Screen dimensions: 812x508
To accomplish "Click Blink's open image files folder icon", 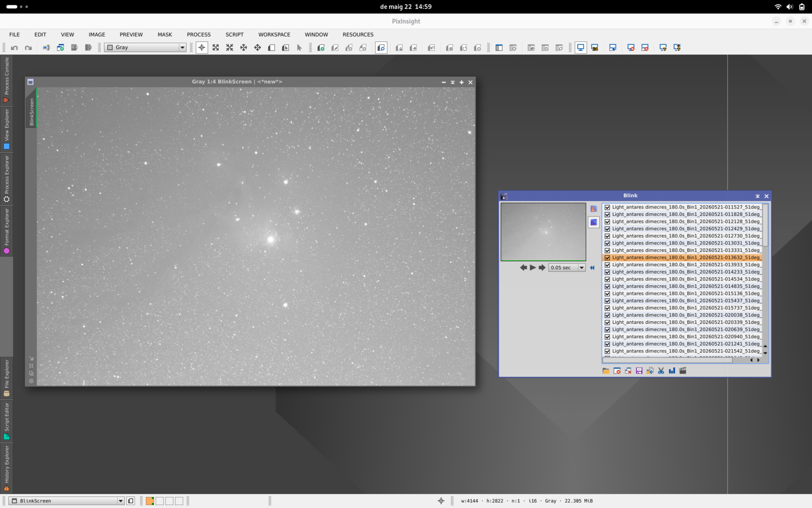I will click(606, 371).
